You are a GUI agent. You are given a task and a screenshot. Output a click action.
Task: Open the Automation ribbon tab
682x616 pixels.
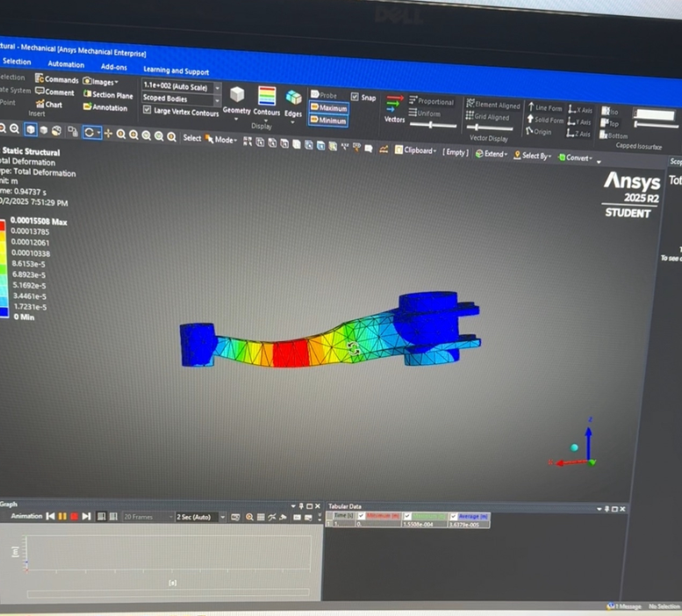click(x=66, y=64)
